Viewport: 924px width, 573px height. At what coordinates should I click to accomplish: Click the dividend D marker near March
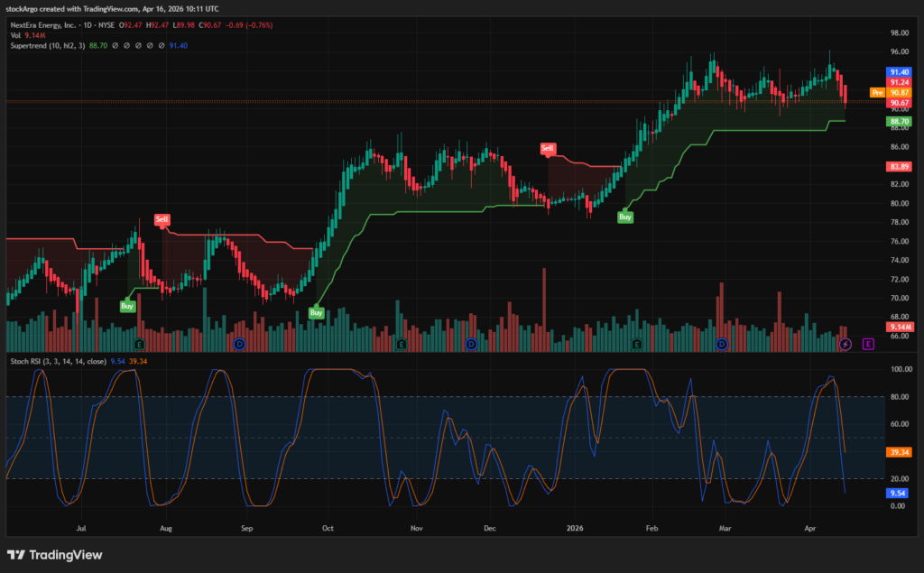722,344
